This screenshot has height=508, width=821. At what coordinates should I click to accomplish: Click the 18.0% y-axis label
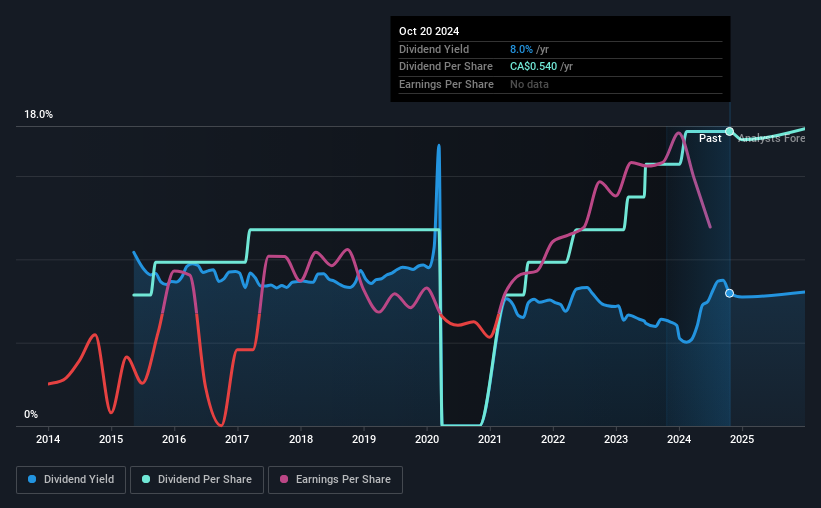pos(38,115)
